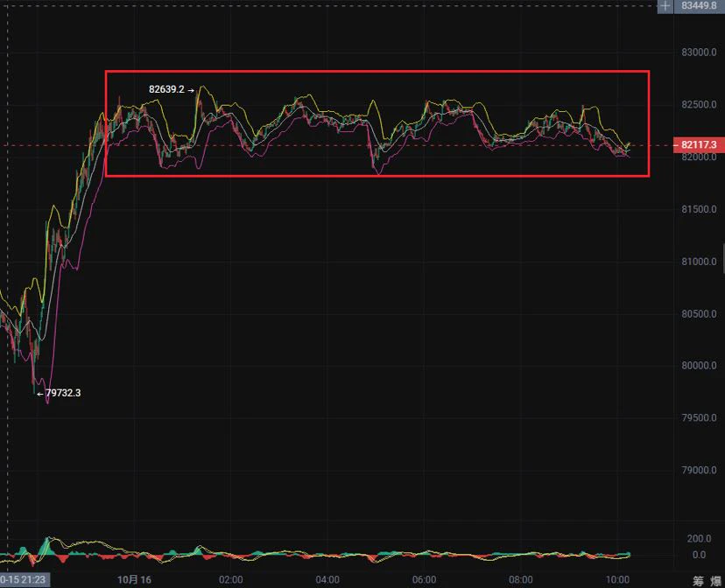
Task: Click the plus icon beside 83449.8
Action: pyautogui.click(x=665, y=6)
